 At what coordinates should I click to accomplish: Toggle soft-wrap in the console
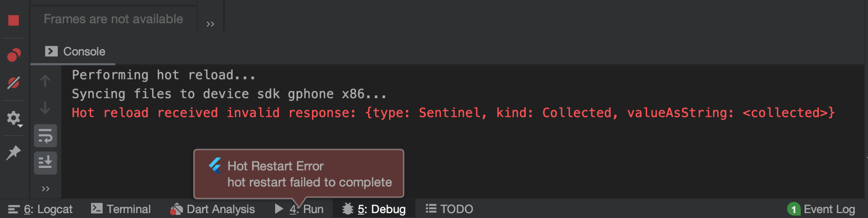tap(45, 136)
